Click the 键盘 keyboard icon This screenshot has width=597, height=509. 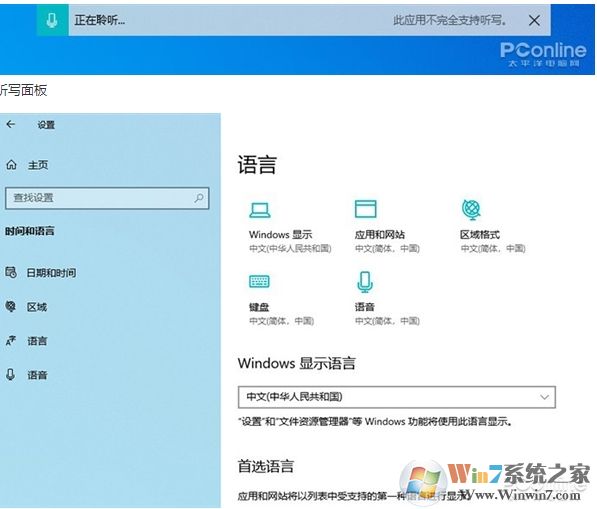259,281
